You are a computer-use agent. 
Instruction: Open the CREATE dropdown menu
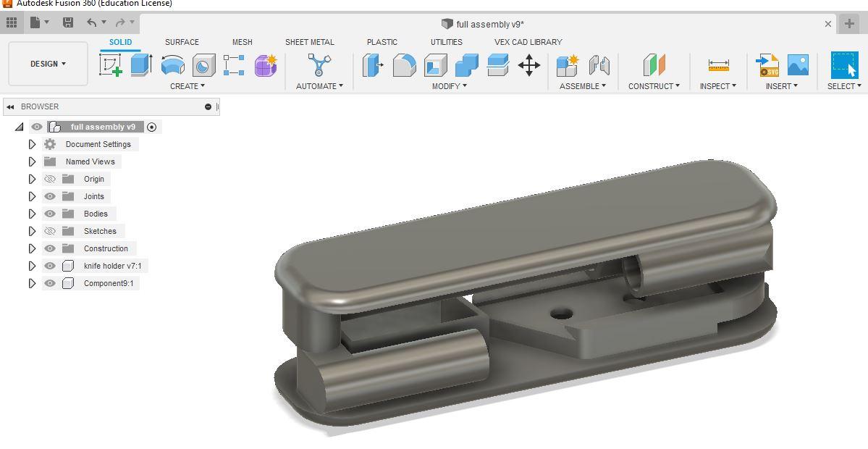[x=187, y=85]
